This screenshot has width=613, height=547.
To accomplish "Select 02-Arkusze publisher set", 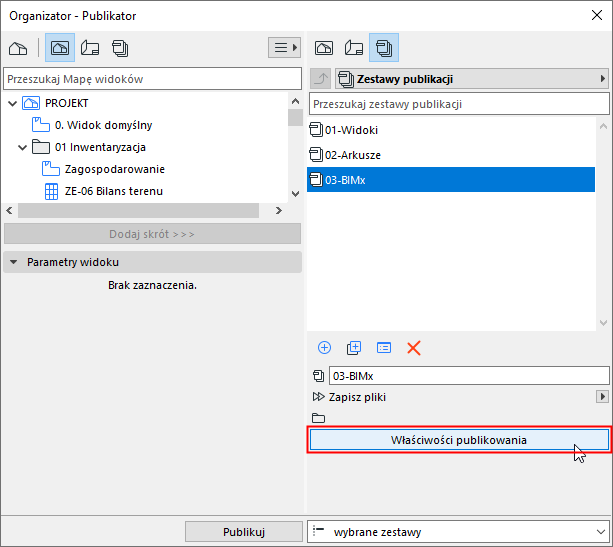I will pos(451,155).
